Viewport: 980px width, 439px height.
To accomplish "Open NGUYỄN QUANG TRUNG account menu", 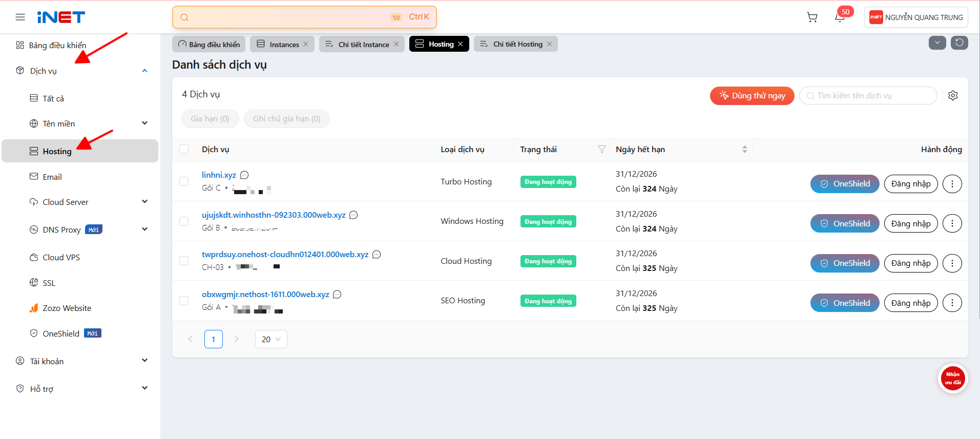I will (916, 17).
